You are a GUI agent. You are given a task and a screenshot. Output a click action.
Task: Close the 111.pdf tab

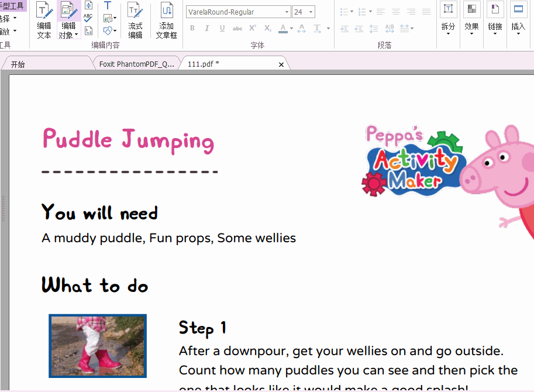[x=281, y=64]
